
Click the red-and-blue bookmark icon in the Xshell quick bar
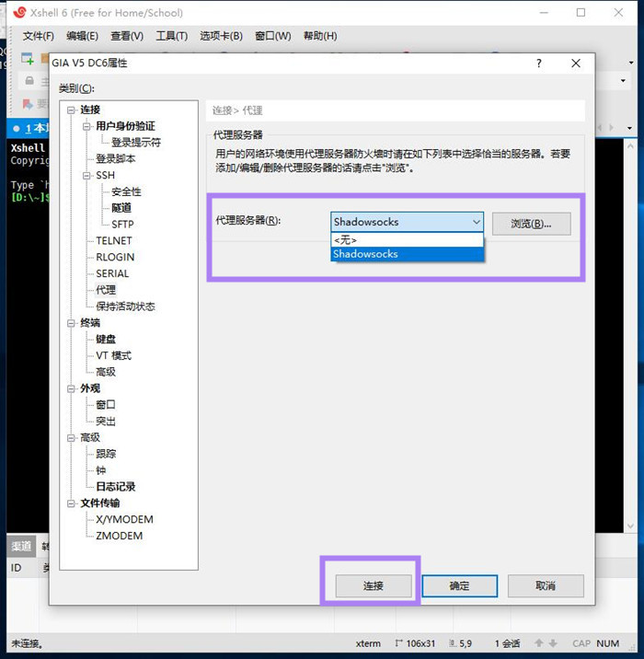(28, 103)
